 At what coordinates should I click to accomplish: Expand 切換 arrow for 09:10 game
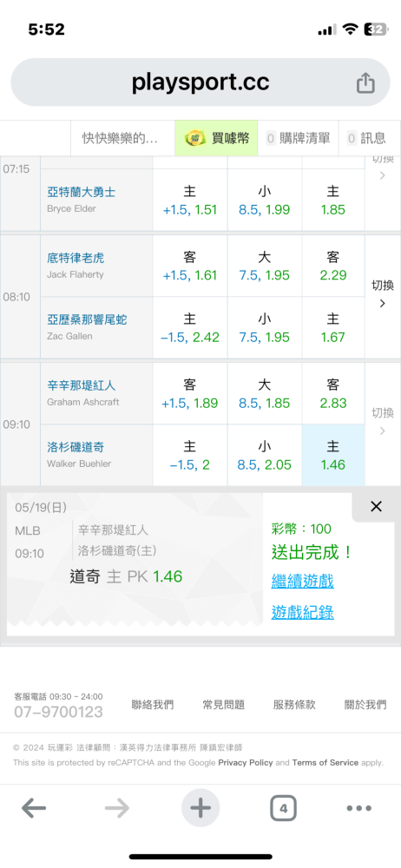point(382,421)
